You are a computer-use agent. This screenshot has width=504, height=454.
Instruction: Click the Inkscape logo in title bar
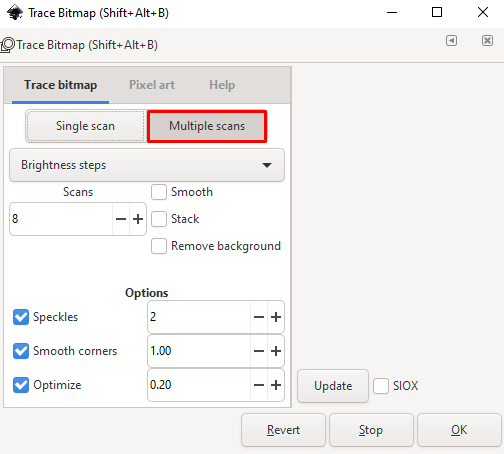click(x=15, y=13)
